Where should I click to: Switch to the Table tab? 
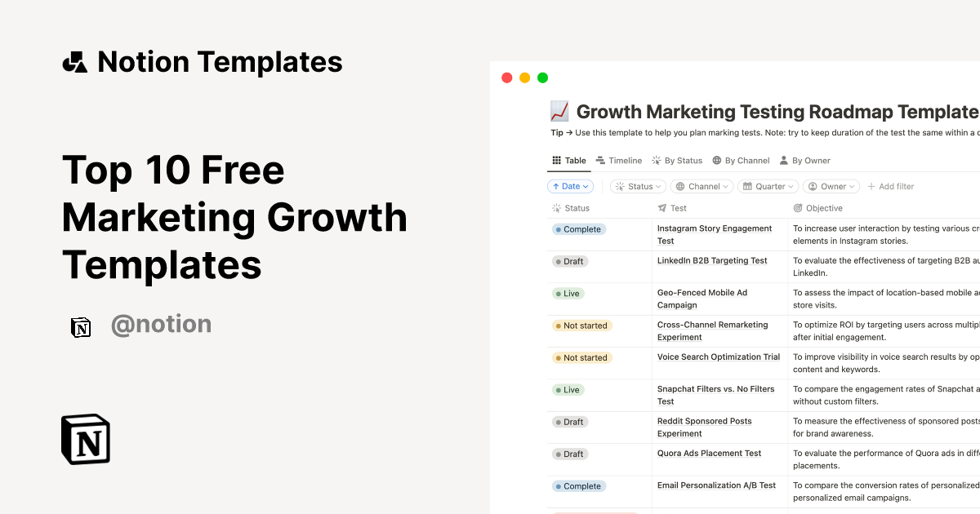click(x=569, y=160)
